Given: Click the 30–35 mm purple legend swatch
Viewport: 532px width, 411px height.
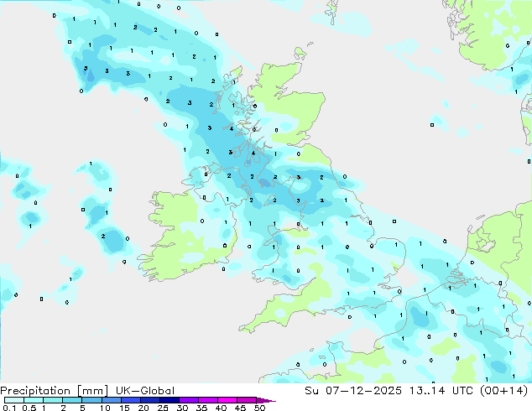Looking at the screenshot, I should (x=189, y=400).
